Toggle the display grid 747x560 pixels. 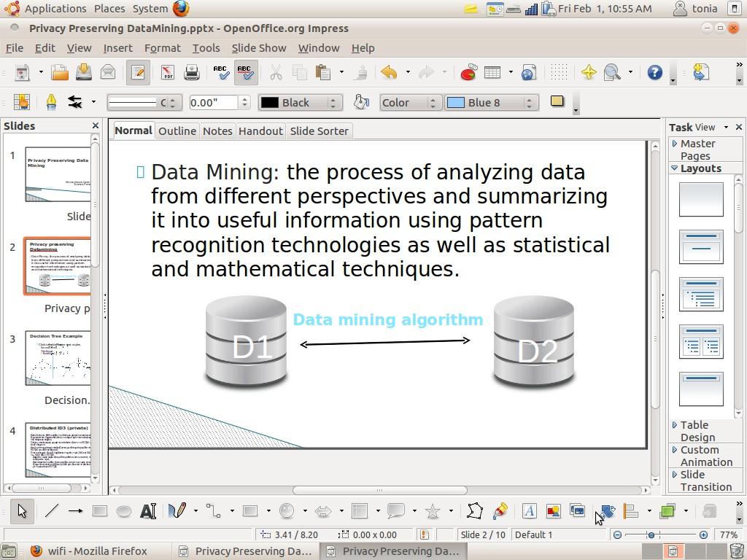point(559,72)
